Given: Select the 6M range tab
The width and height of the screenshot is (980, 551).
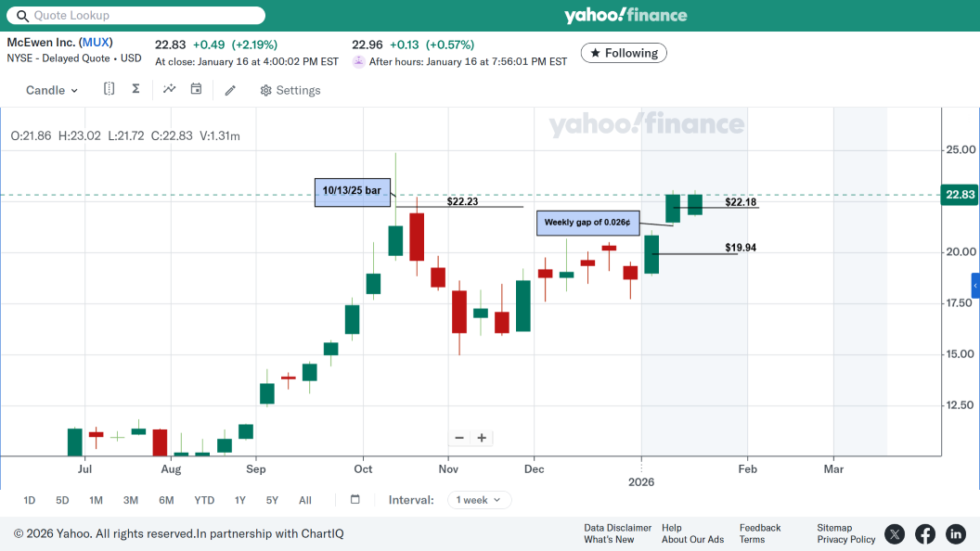Looking at the screenshot, I should tap(166, 500).
